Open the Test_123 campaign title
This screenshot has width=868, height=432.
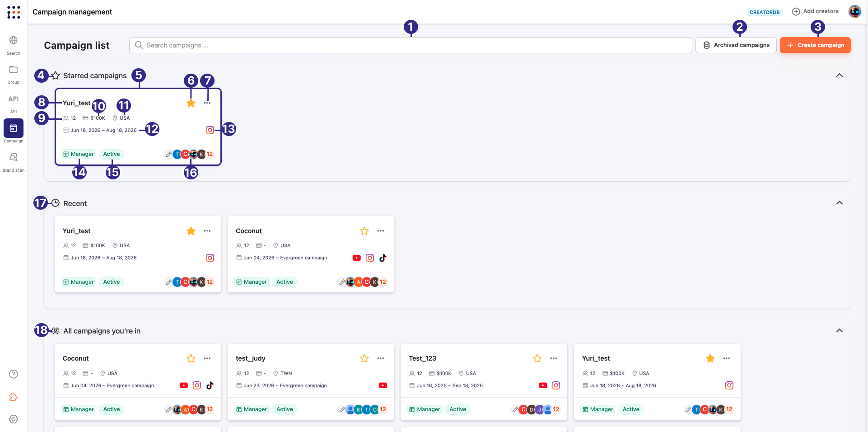click(423, 358)
